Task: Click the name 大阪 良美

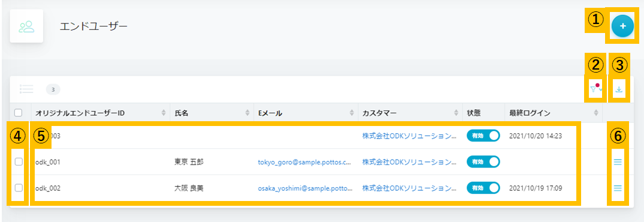Action: [189, 188]
